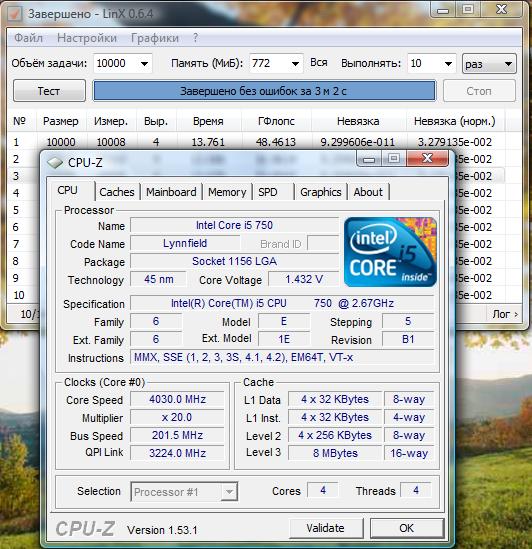The image size is (532, 549).
Task: Click the Name field Intel Core i5 750
Action: (x=234, y=225)
